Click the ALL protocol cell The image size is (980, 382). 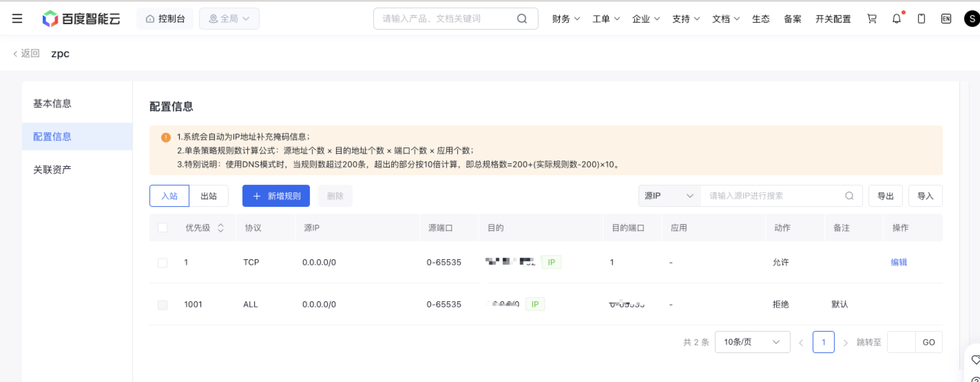point(250,304)
